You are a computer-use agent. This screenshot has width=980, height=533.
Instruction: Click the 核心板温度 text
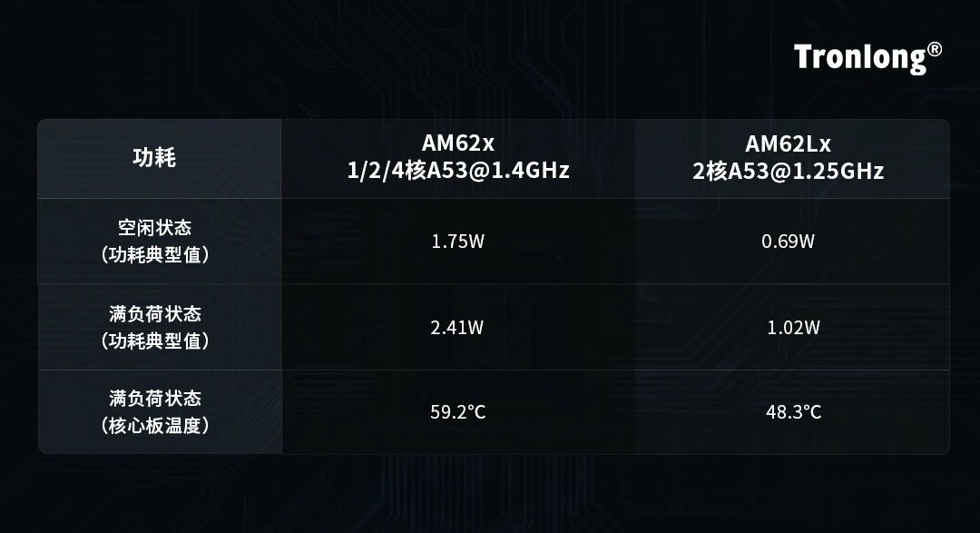pos(154,426)
